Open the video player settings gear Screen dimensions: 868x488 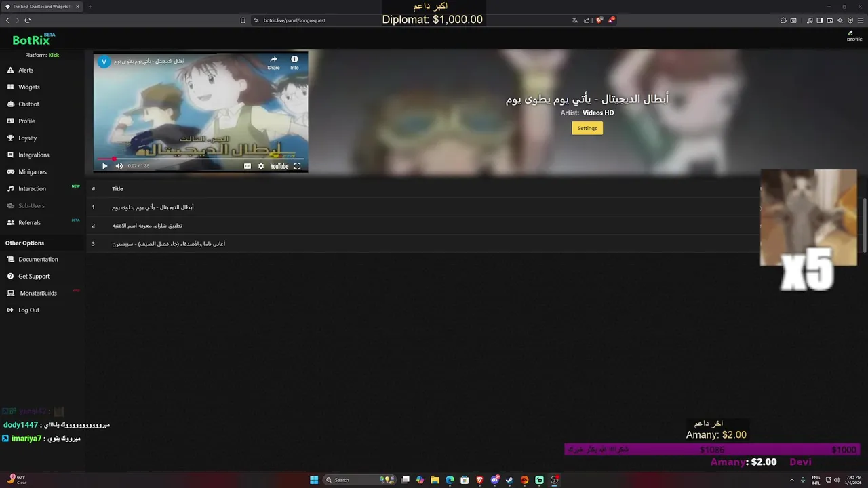coord(261,166)
